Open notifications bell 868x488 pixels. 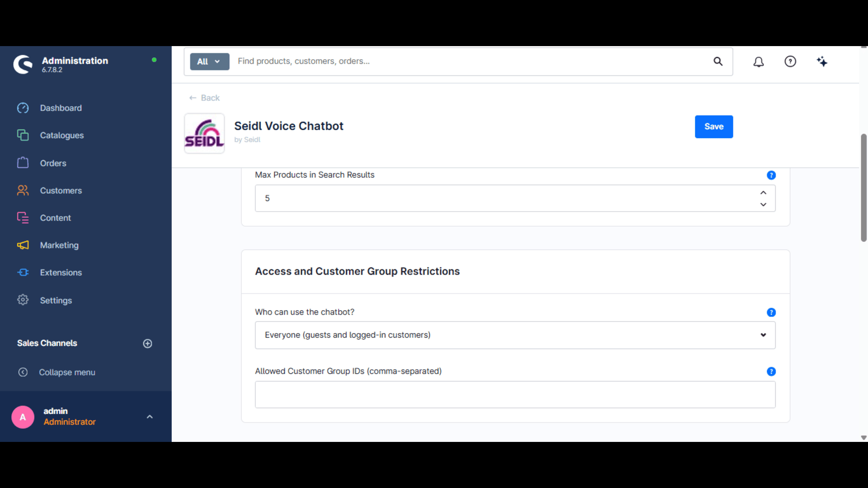click(759, 61)
